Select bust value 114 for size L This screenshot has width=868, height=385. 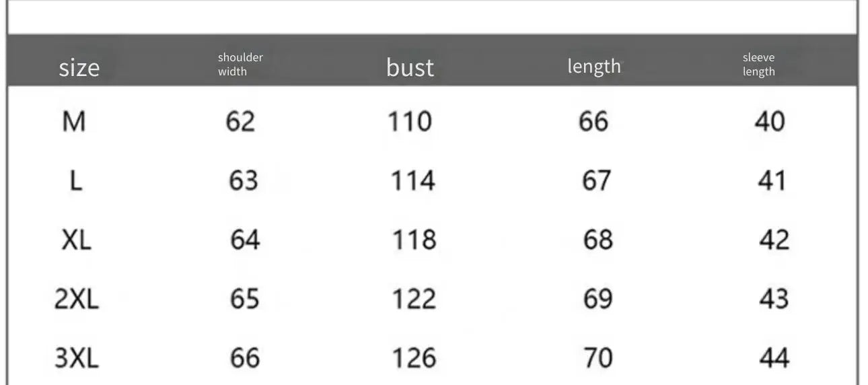click(x=413, y=180)
